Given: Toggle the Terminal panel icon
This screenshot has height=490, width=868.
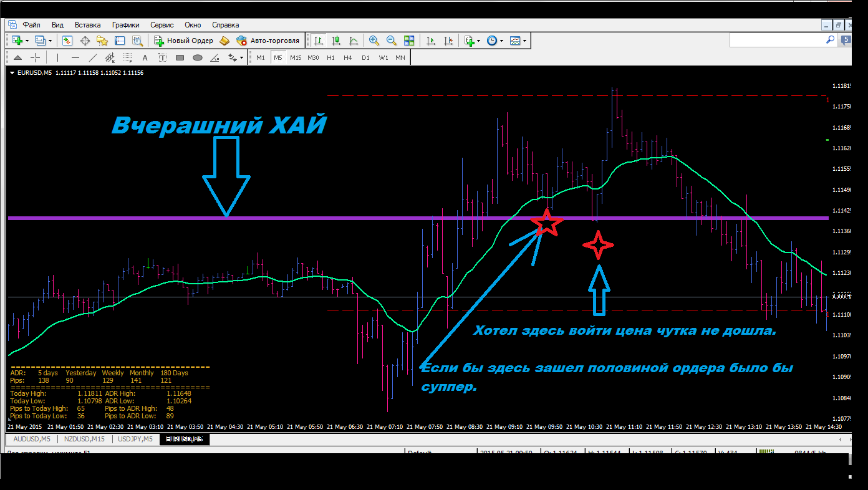Looking at the screenshot, I should (120, 41).
